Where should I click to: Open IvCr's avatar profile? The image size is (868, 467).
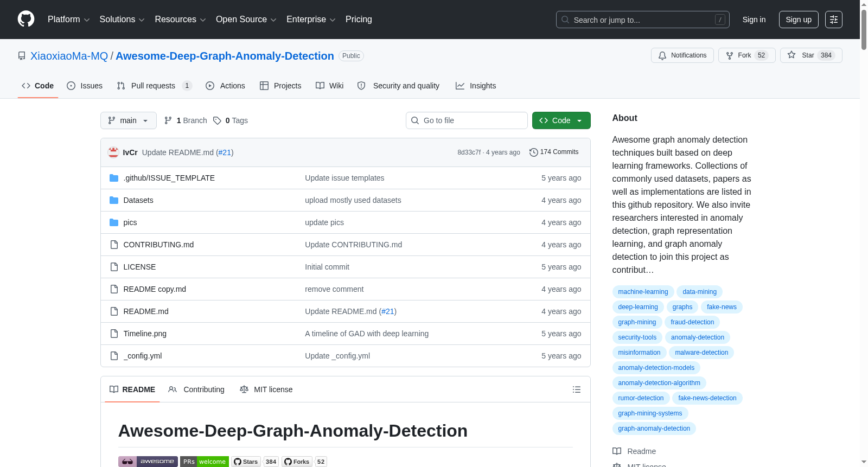[113, 152]
